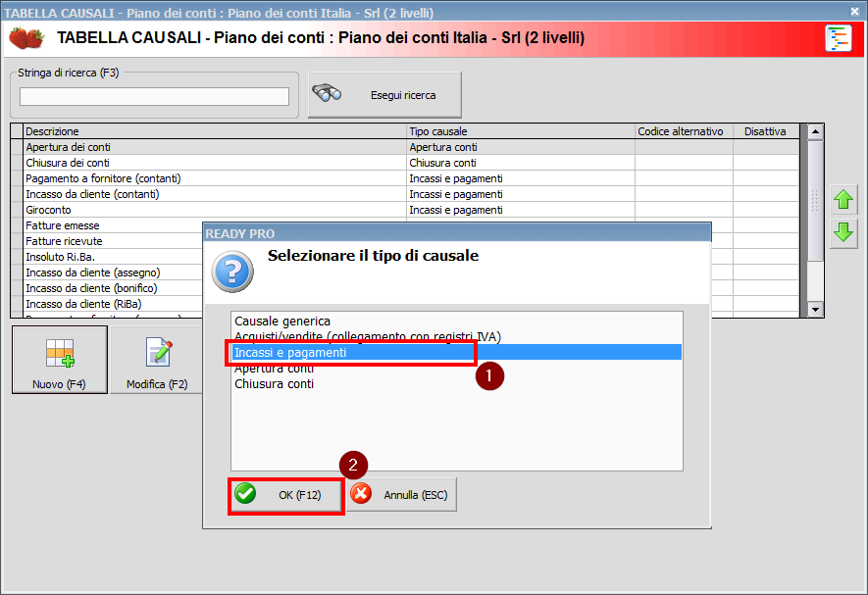
Task: Click inside the Stringa di ricerca field
Action: (x=154, y=96)
